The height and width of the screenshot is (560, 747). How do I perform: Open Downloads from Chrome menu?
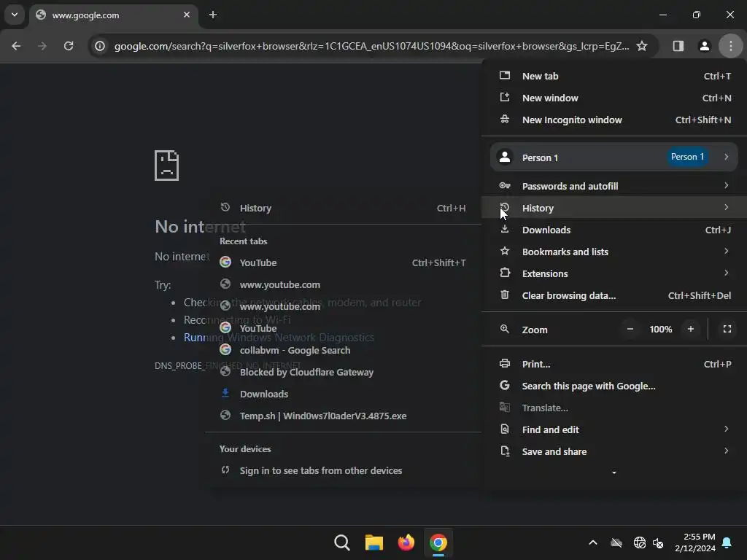614,230
